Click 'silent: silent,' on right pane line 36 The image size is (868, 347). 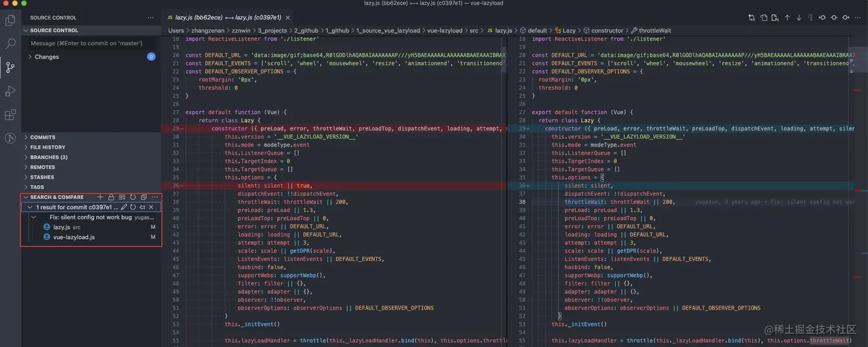pyautogui.click(x=588, y=186)
